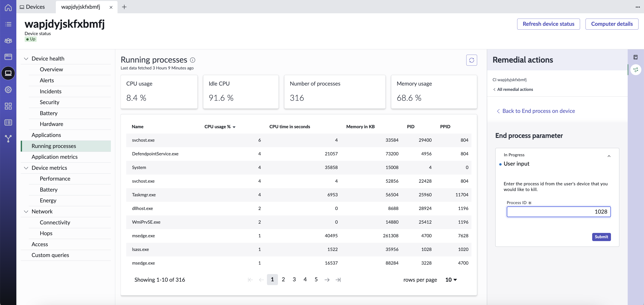Open the remedial actions panel icon
The height and width of the screenshot is (305, 644).
[x=636, y=70]
